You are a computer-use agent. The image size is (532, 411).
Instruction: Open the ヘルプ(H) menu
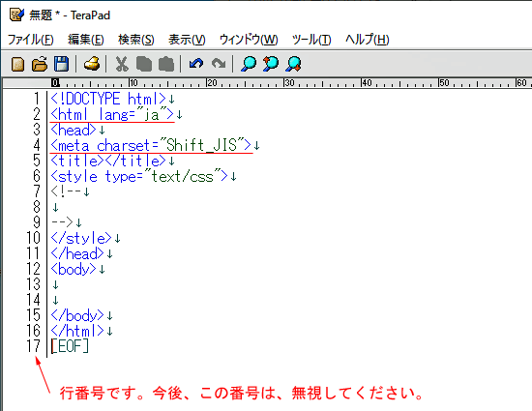tap(368, 40)
